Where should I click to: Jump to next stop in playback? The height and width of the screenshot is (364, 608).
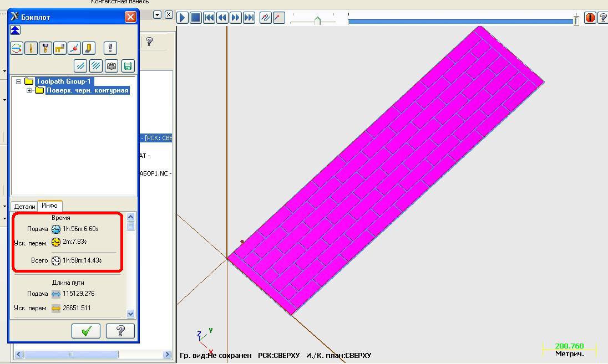(x=249, y=17)
